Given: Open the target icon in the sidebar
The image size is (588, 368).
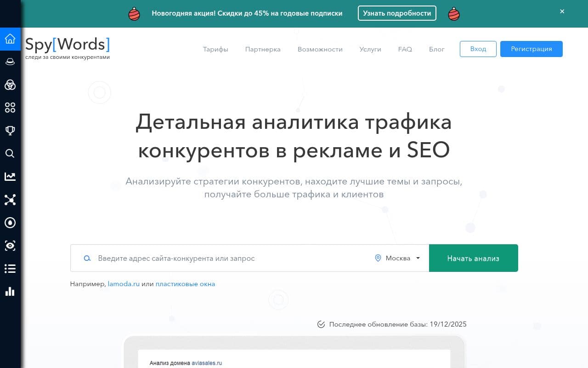Looking at the screenshot, I should 10,223.
